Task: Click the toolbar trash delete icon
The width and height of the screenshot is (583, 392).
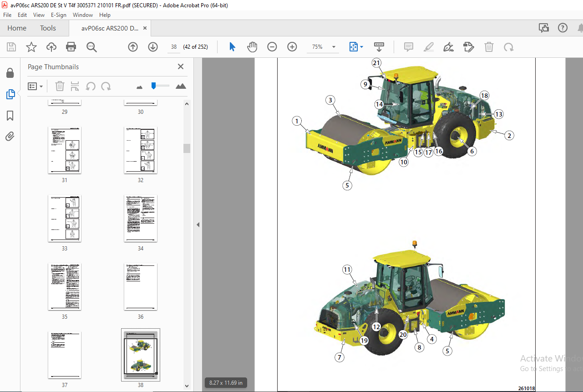Action: tap(489, 47)
